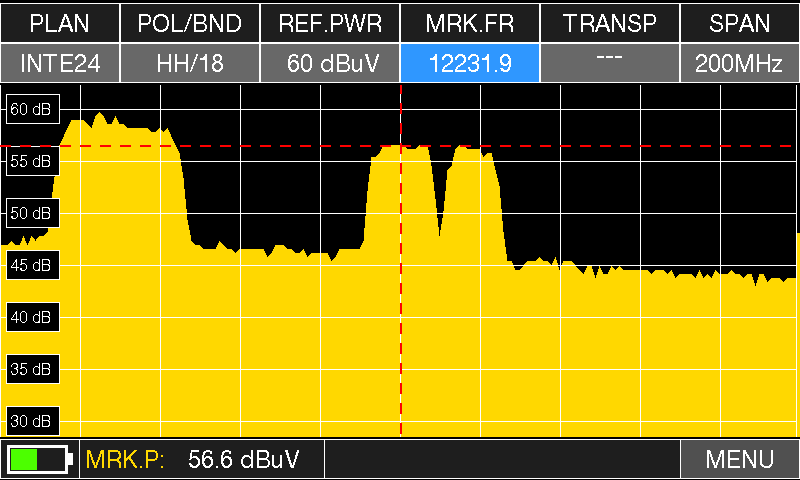Open the MENU button

click(740, 459)
